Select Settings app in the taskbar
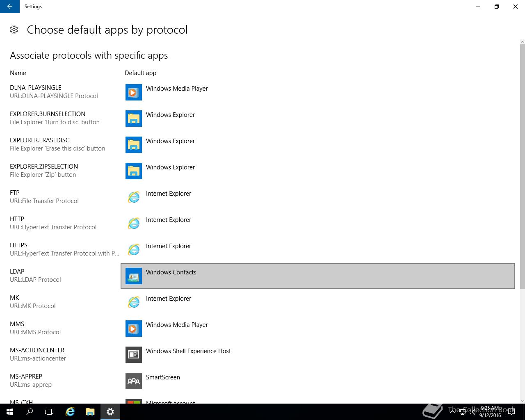525x420 pixels. pos(110,412)
